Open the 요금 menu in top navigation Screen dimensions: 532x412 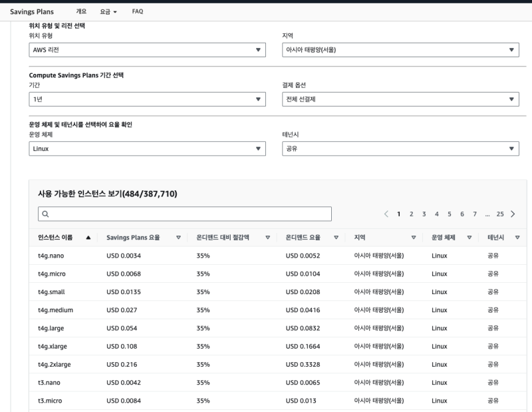point(108,12)
